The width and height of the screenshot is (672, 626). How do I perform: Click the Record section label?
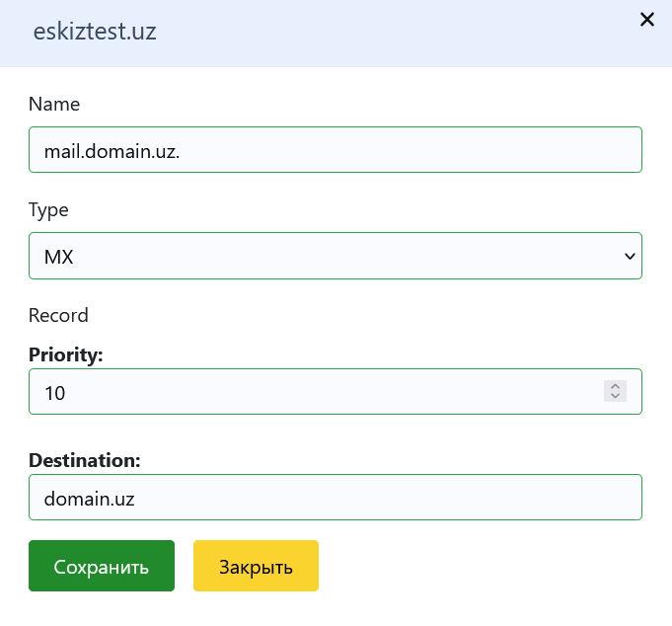point(58,315)
